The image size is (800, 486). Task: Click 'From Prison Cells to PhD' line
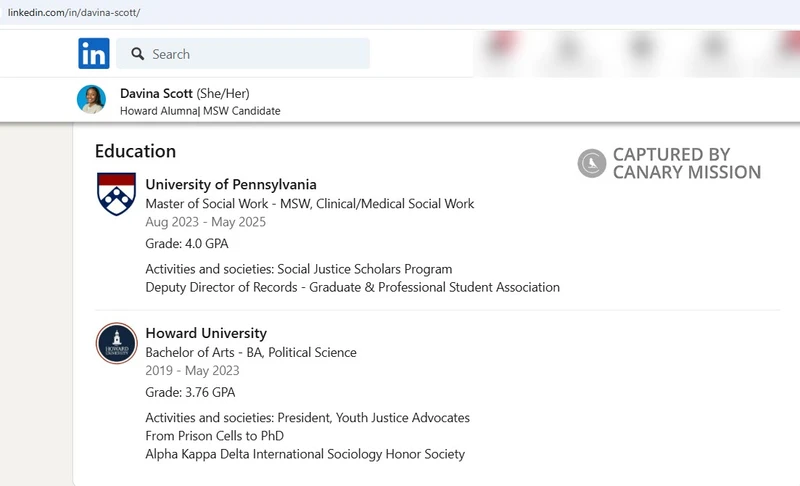tap(215, 436)
